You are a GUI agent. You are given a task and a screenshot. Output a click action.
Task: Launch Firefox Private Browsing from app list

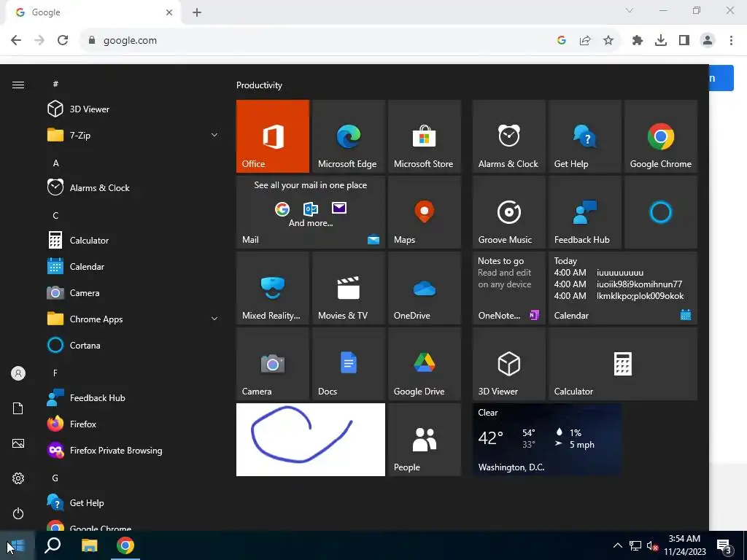tap(133, 450)
